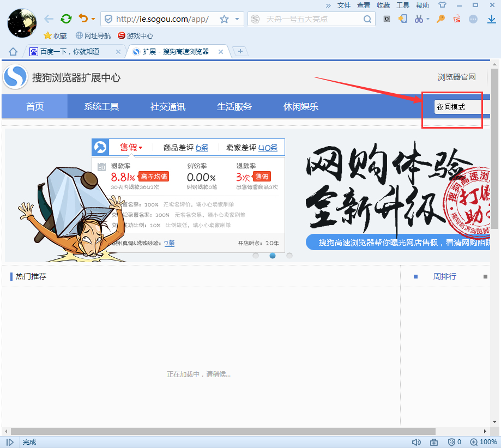Image resolution: width=501 pixels, height=448 pixels.
Task: Select the active blue carousel dot
Action: (x=273, y=255)
